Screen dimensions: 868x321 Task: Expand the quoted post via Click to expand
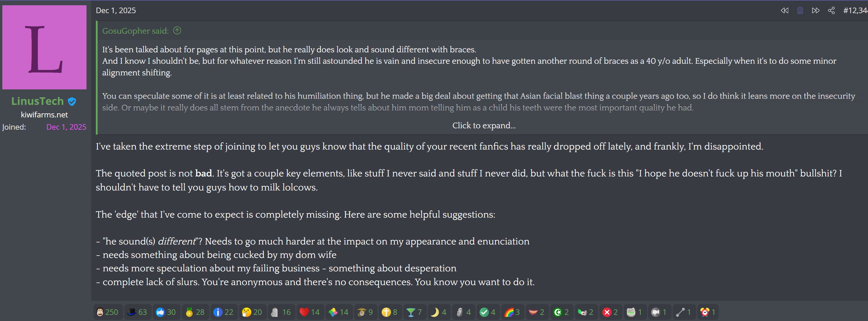click(483, 126)
